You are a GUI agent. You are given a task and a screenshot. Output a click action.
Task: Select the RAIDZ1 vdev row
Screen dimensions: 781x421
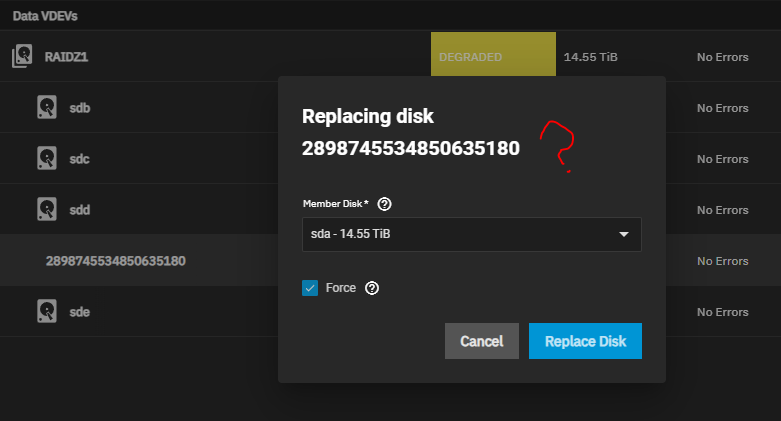(66, 57)
